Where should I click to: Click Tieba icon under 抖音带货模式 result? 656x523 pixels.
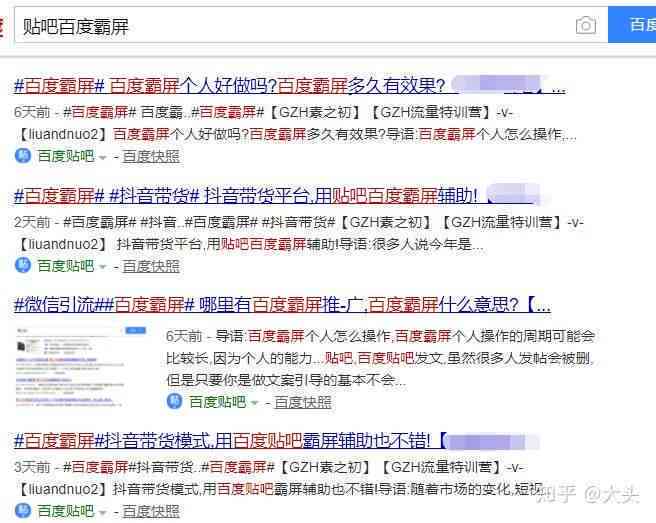coord(23,510)
